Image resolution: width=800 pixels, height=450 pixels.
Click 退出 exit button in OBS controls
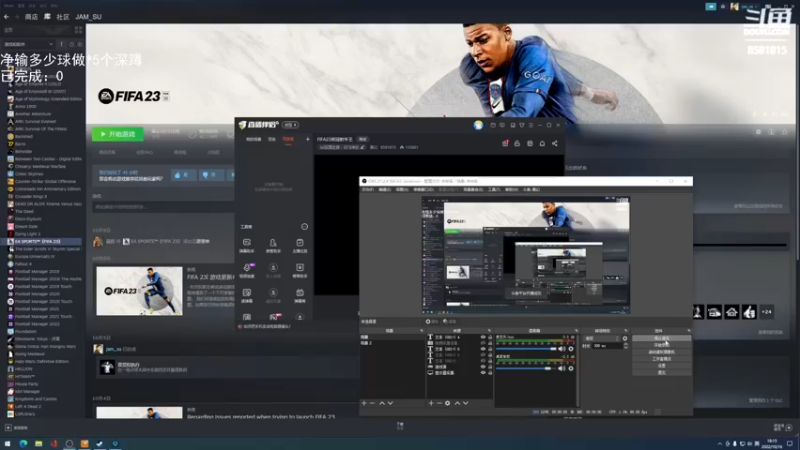click(662, 372)
